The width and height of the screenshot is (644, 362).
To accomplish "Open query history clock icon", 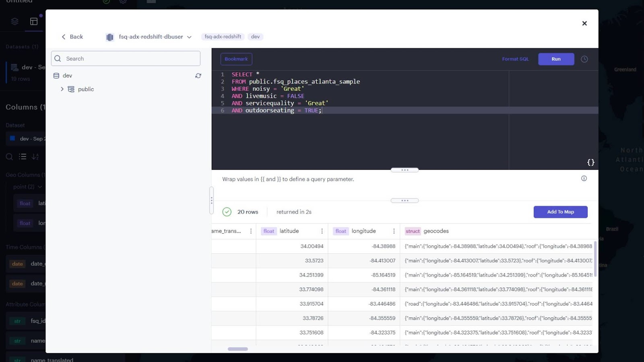I will 584,59.
